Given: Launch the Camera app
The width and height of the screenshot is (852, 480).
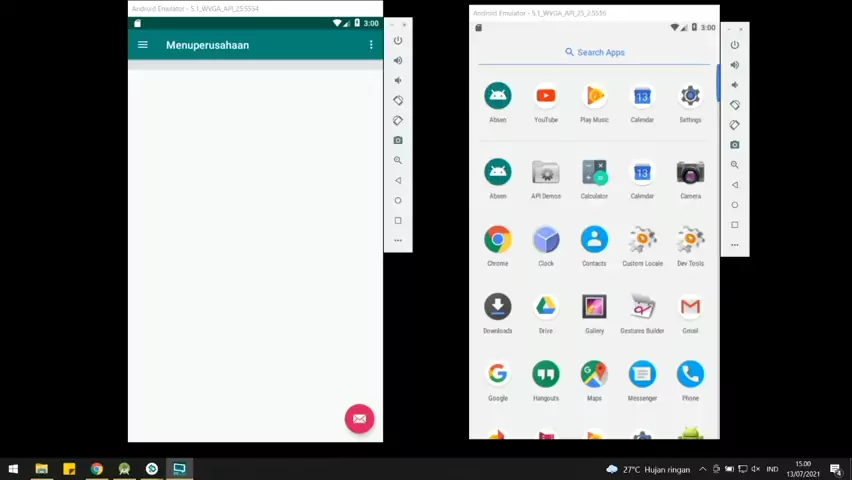Looking at the screenshot, I should 690,173.
